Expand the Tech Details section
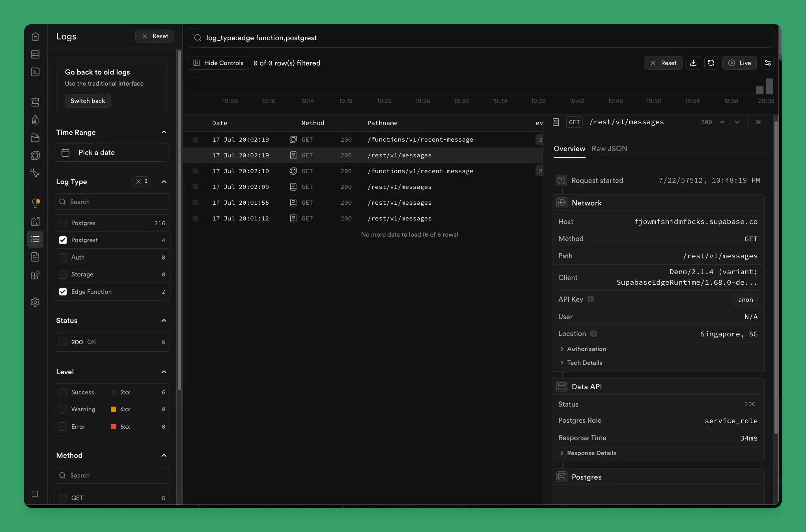 [x=581, y=363]
